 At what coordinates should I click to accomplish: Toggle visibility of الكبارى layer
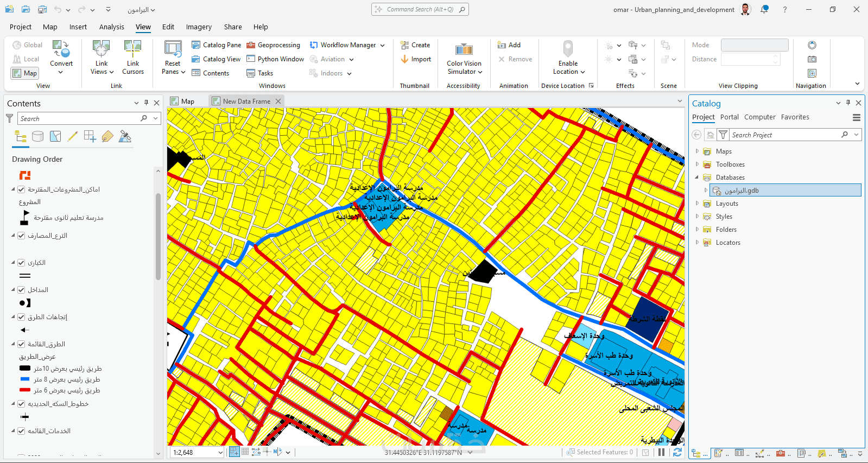pos(21,263)
